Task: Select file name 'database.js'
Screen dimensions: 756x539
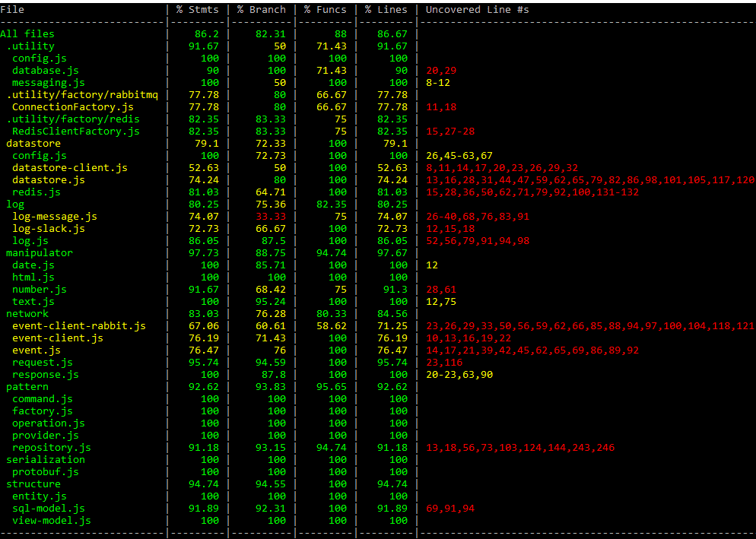Action: click(x=46, y=71)
